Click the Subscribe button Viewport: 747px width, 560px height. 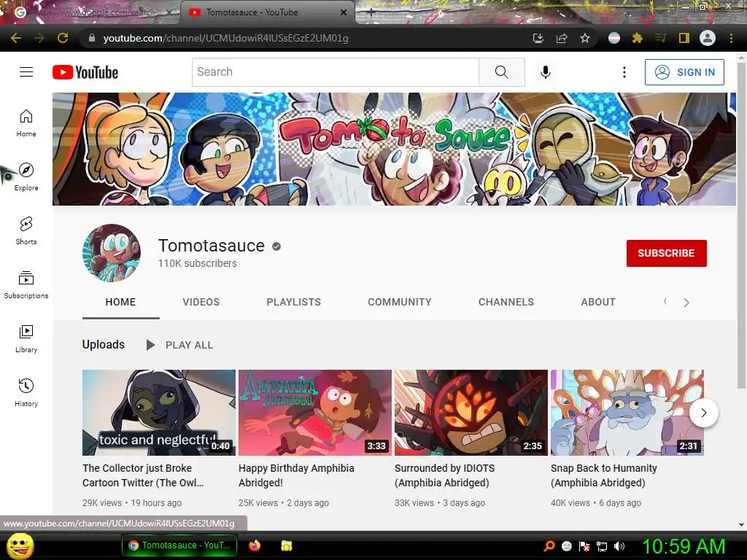click(666, 253)
